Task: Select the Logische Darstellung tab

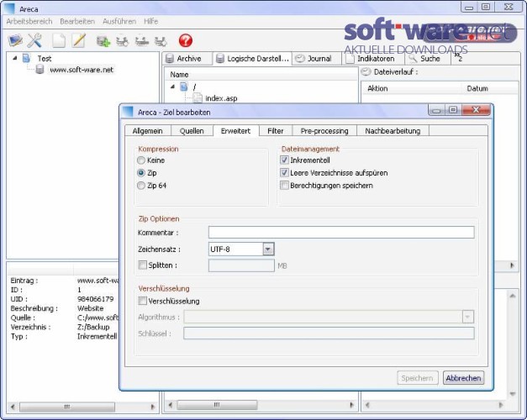Action: (x=252, y=59)
